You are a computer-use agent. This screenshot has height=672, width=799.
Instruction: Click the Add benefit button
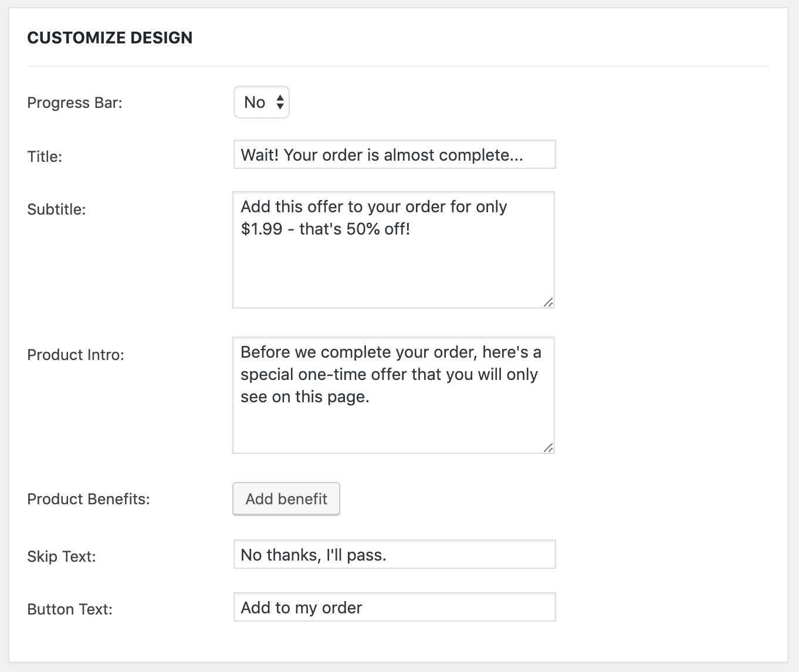286,499
